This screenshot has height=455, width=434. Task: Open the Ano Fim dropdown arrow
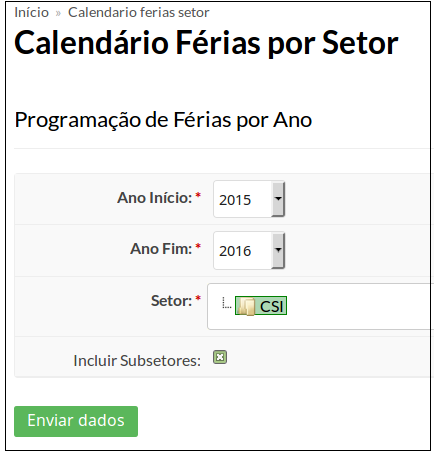[x=278, y=250]
